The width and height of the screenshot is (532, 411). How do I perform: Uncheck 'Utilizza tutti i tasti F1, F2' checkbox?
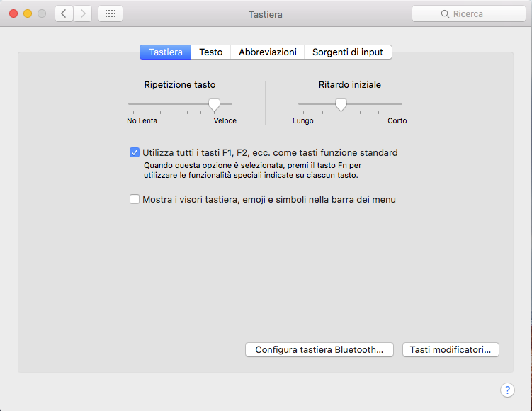(135, 152)
